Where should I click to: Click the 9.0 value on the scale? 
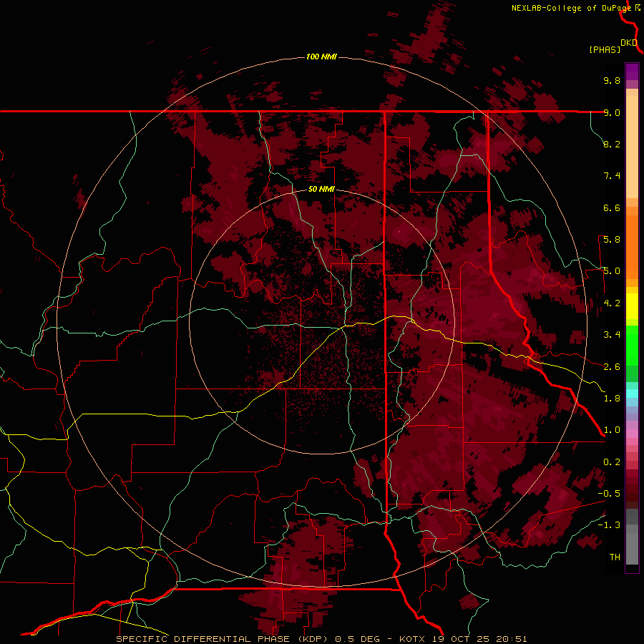612,112
